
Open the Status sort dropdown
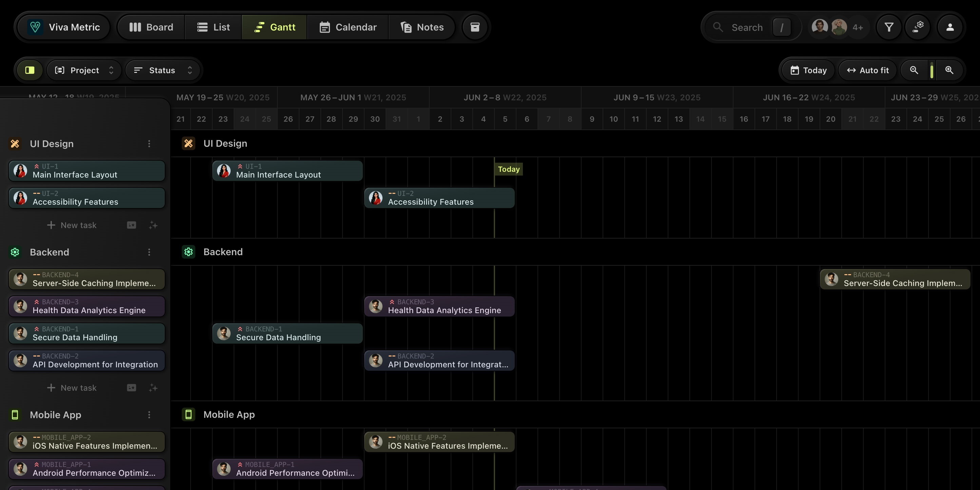(x=163, y=70)
